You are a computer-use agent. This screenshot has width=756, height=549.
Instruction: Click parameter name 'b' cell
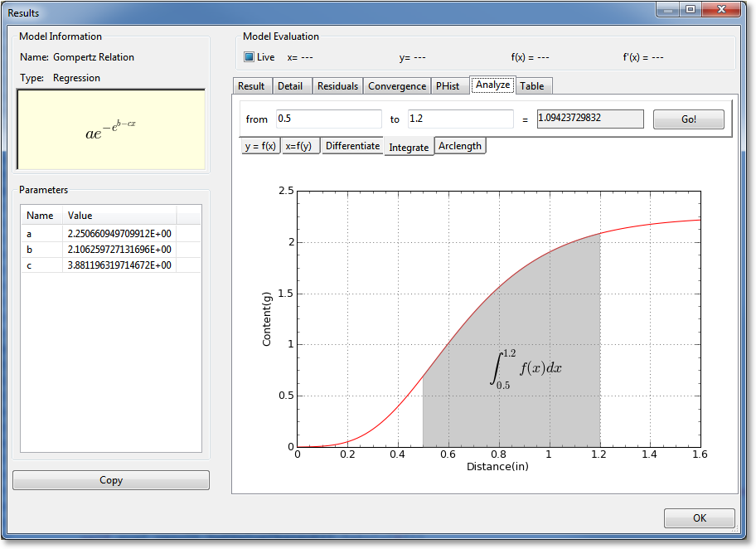pyautogui.click(x=41, y=250)
